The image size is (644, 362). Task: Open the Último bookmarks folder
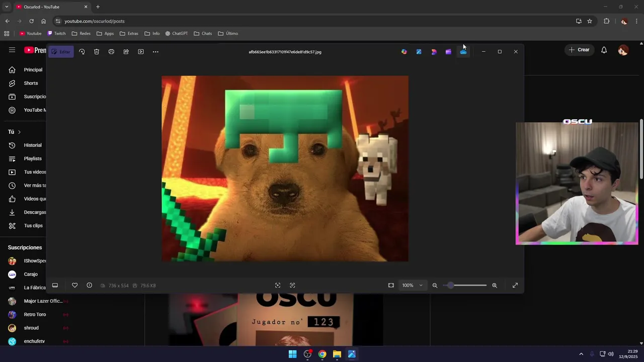point(228,34)
